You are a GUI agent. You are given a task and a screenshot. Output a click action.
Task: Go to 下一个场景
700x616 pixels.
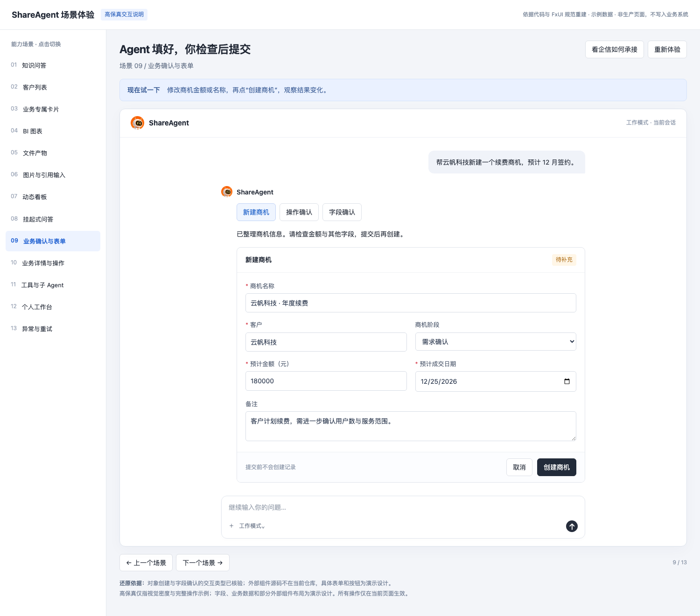coord(203,563)
